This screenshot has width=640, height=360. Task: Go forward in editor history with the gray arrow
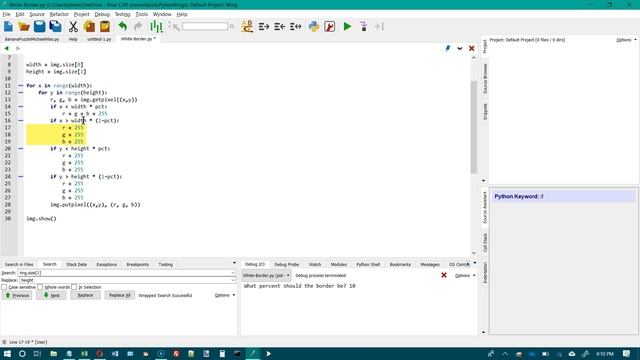(x=18, y=48)
